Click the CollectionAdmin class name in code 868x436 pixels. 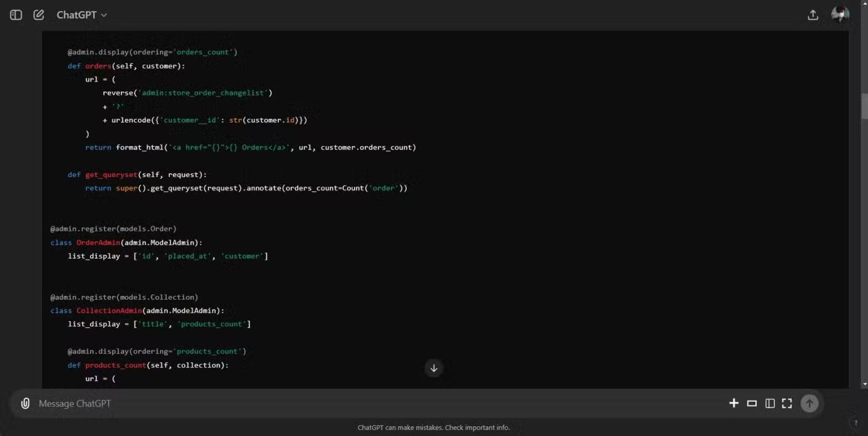[x=109, y=311]
